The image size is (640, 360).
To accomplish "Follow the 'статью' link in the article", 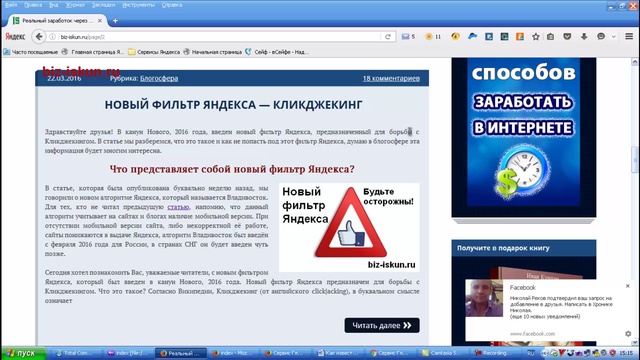I will coord(178,207).
